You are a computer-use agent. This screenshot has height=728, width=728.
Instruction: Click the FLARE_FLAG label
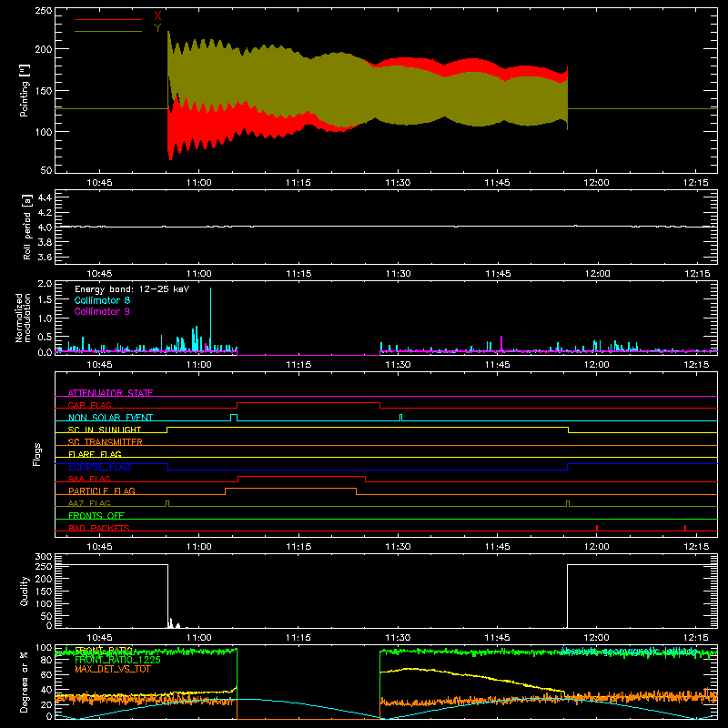(x=95, y=454)
